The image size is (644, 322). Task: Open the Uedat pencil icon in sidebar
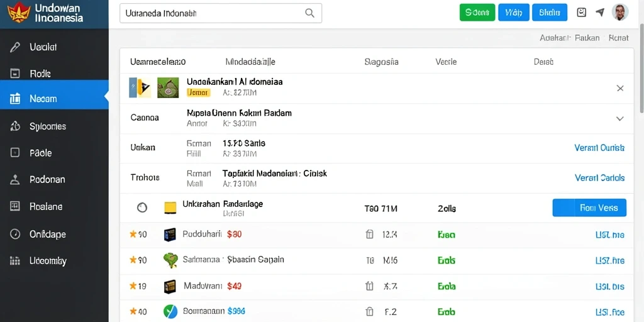pyautogui.click(x=15, y=47)
